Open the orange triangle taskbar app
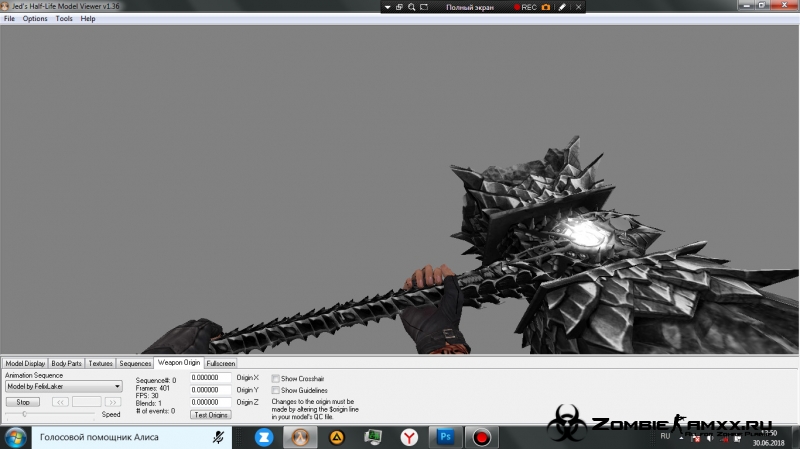 [x=337, y=437]
